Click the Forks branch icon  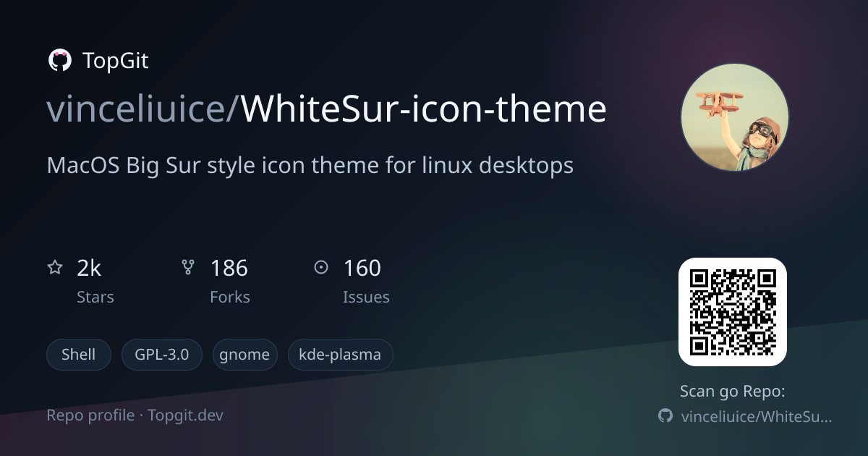point(188,268)
